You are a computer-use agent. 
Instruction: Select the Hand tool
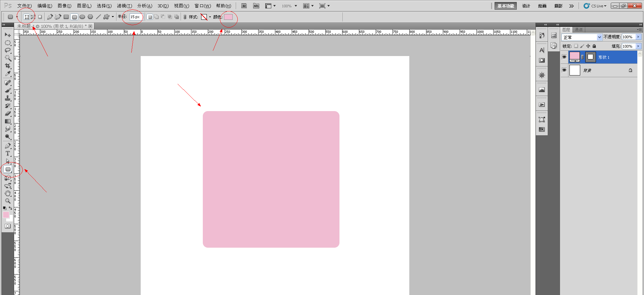[8, 193]
